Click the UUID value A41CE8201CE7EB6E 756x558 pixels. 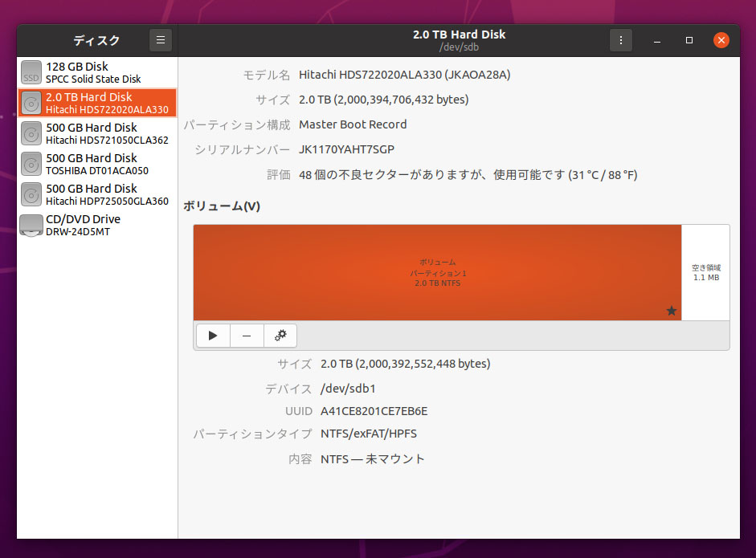click(374, 411)
